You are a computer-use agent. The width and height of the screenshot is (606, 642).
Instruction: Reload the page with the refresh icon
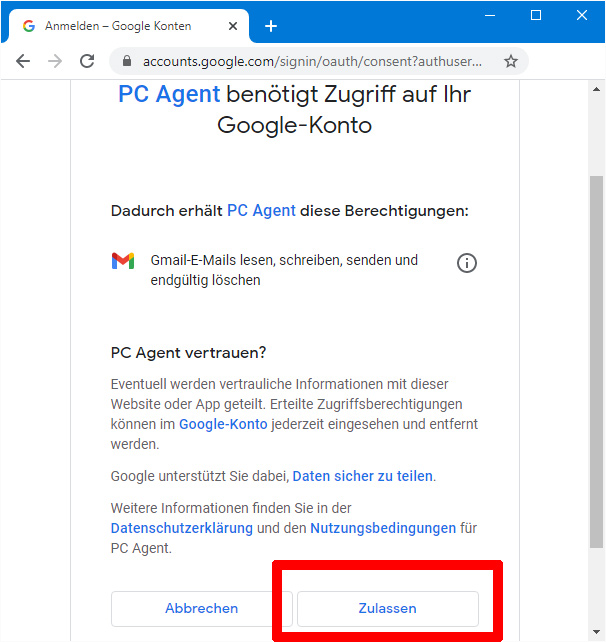coord(87,61)
